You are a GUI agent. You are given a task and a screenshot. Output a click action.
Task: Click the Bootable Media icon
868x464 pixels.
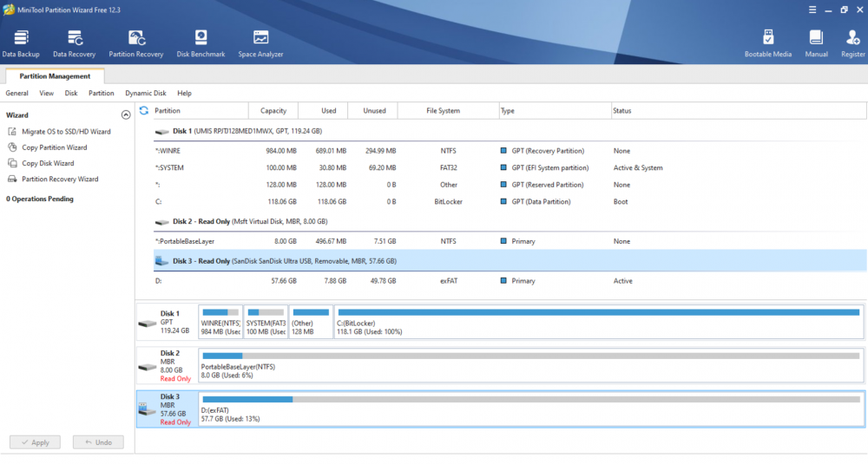point(768,43)
